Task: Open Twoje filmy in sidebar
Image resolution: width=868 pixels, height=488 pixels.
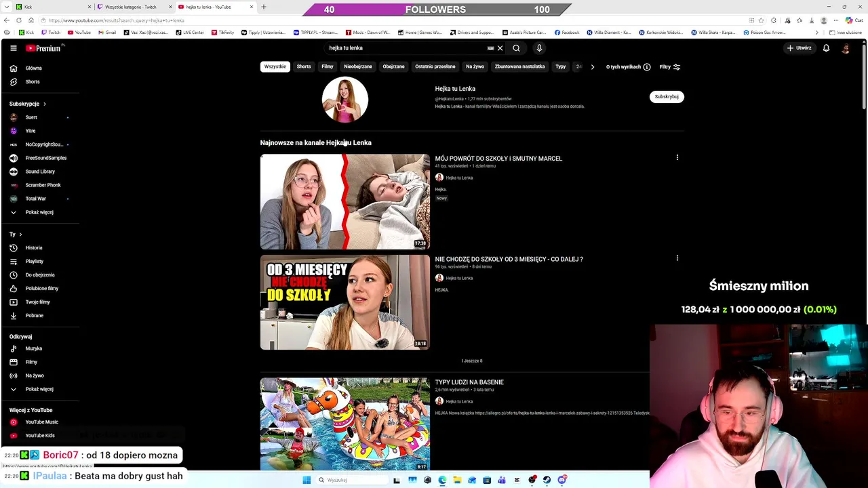Action: pyautogui.click(x=39, y=302)
